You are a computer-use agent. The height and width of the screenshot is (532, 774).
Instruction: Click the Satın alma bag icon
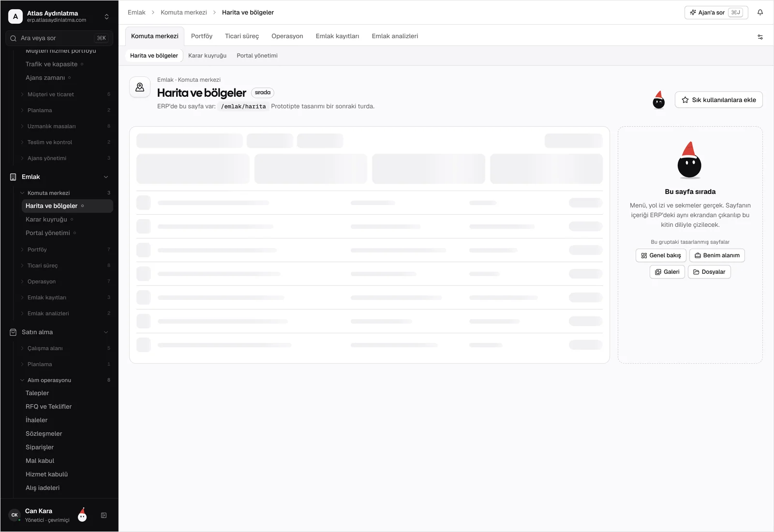tap(13, 332)
